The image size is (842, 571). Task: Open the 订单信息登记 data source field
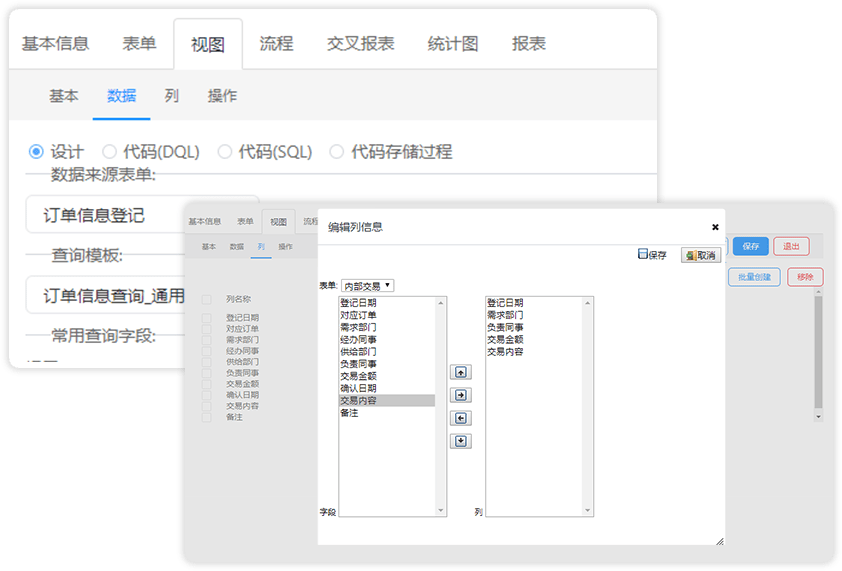coord(142,215)
